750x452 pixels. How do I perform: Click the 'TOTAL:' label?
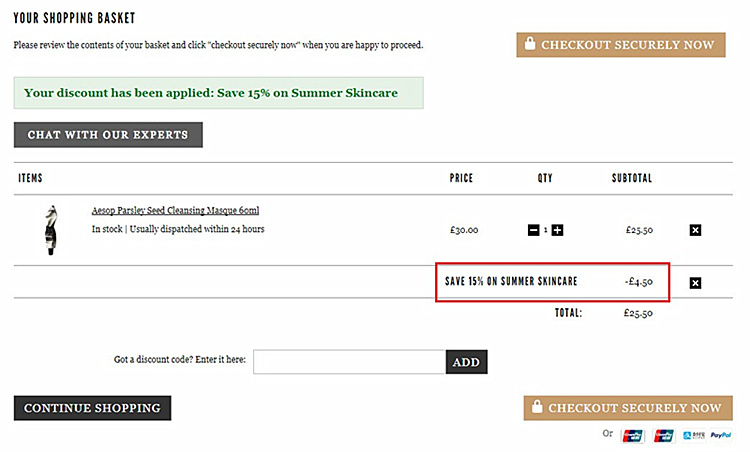point(568,313)
